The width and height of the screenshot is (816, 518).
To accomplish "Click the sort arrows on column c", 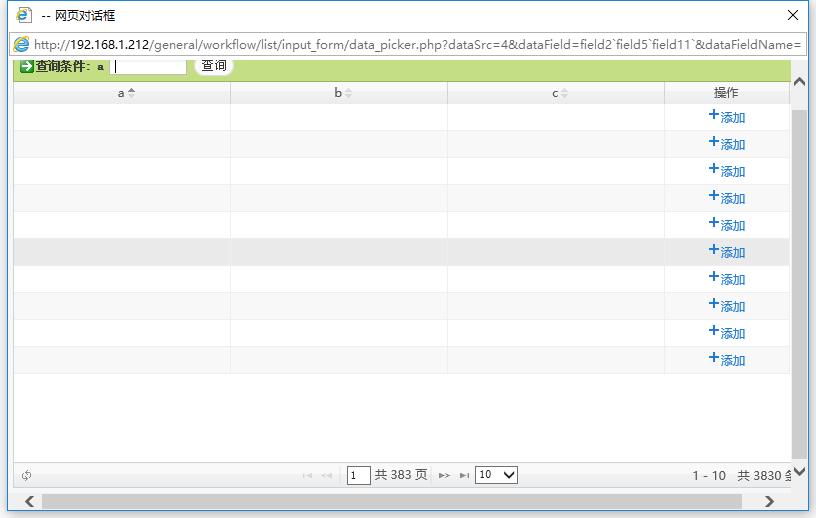I will pos(564,93).
